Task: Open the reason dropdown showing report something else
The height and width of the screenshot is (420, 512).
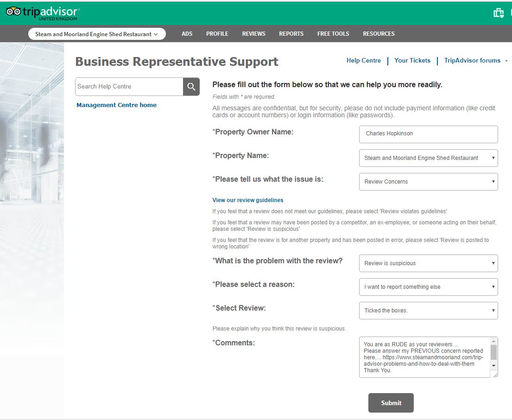Action: pos(429,287)
